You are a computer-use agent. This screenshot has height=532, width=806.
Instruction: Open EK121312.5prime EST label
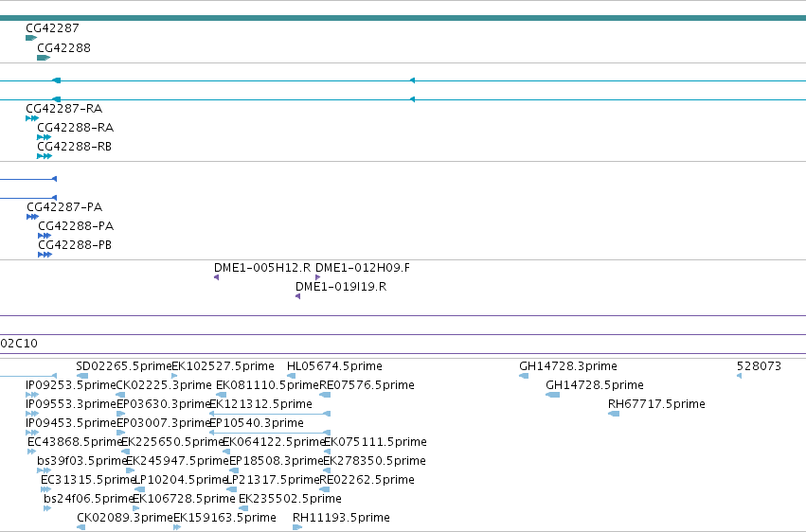(x=260, y=404)
